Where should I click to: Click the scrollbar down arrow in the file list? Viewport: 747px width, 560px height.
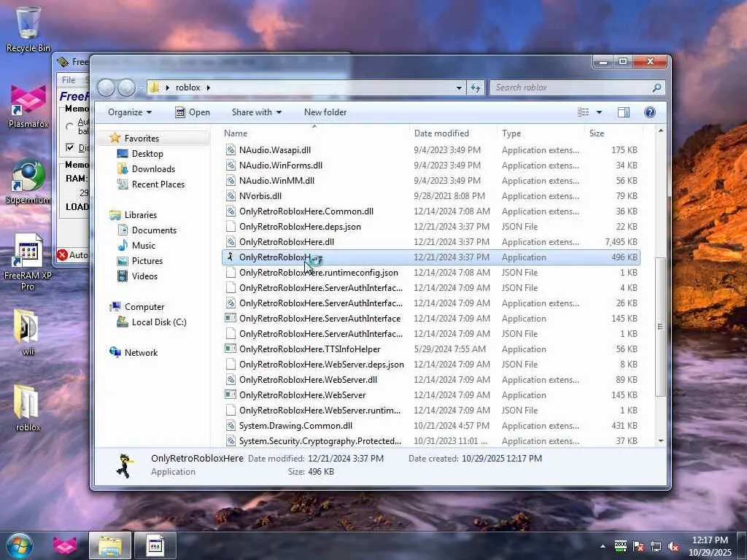[x=660, y=441]
